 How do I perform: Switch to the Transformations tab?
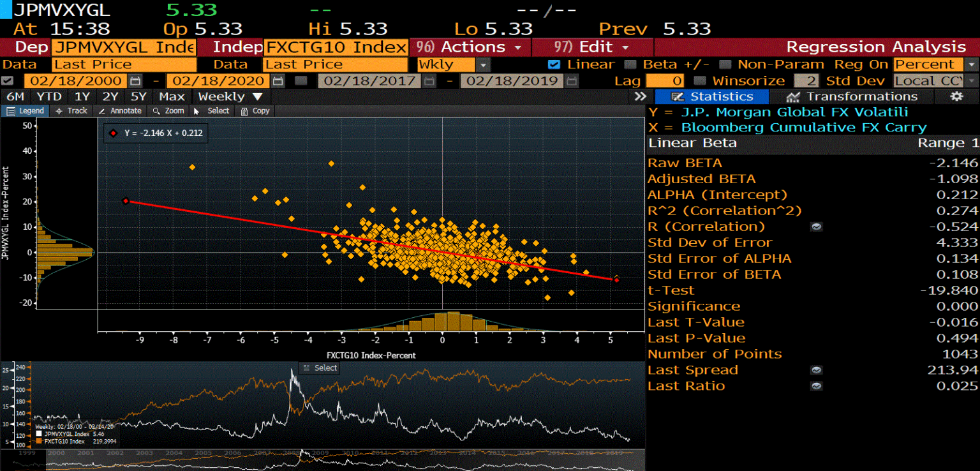coord(852,96)
